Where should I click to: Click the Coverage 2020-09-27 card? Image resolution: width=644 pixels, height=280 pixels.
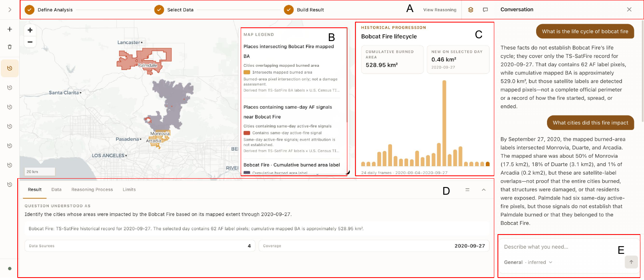point(374,246)
